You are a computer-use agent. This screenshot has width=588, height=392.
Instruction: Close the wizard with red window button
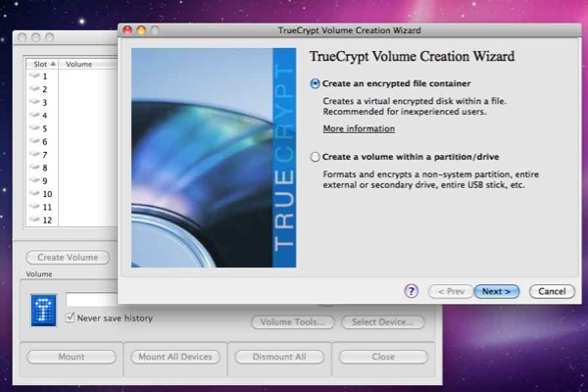tap(127, 30)
